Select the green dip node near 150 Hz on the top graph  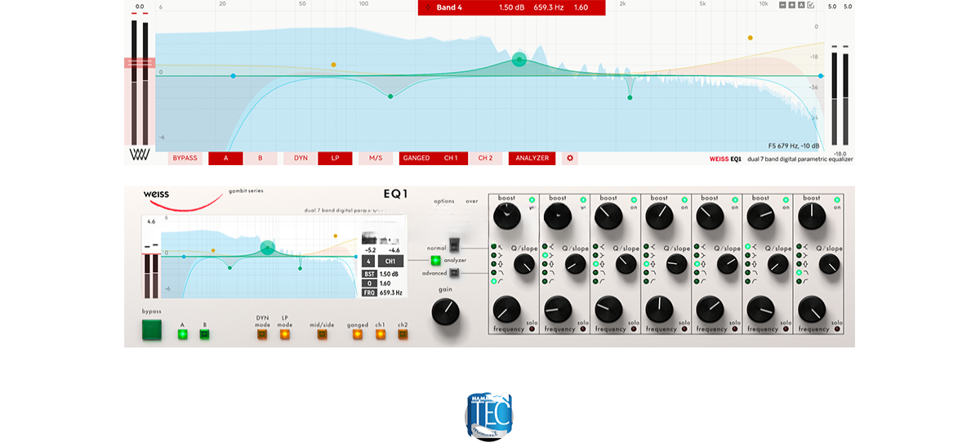coord(390,96)
